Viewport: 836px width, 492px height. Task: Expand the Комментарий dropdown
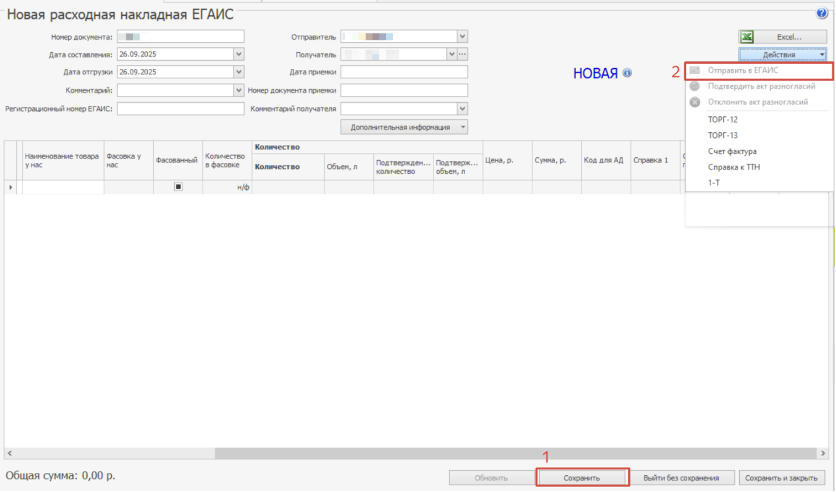click(239, 90)
